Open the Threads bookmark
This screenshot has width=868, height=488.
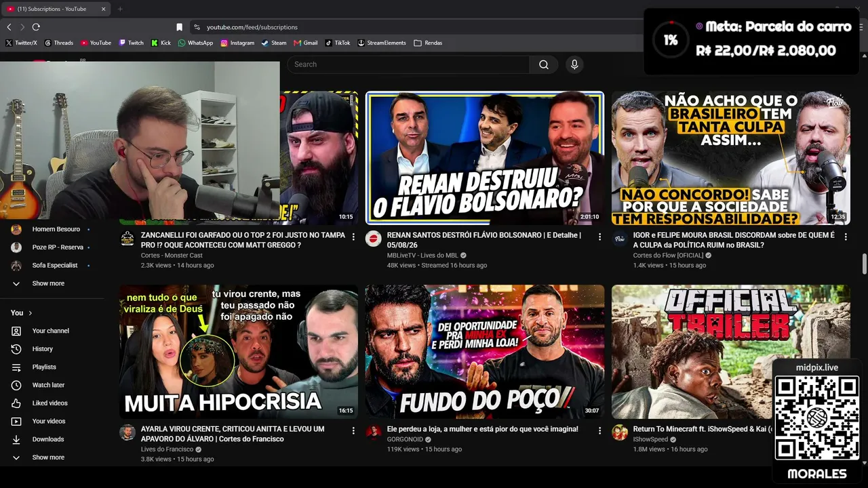(59, 43)
